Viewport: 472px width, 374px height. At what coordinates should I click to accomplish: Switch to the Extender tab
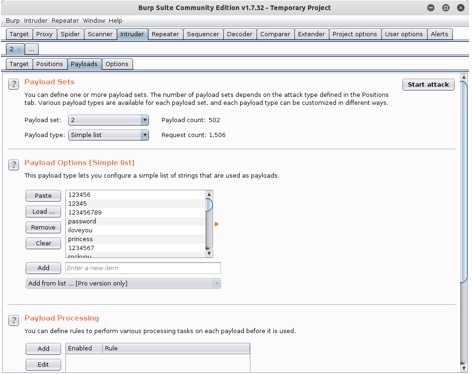pos(311,34)
